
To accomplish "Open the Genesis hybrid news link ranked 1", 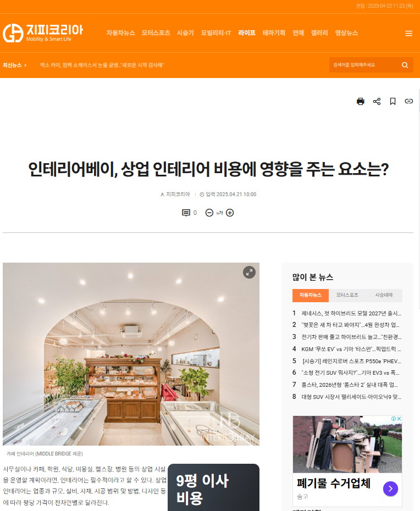I will point(351,313).
